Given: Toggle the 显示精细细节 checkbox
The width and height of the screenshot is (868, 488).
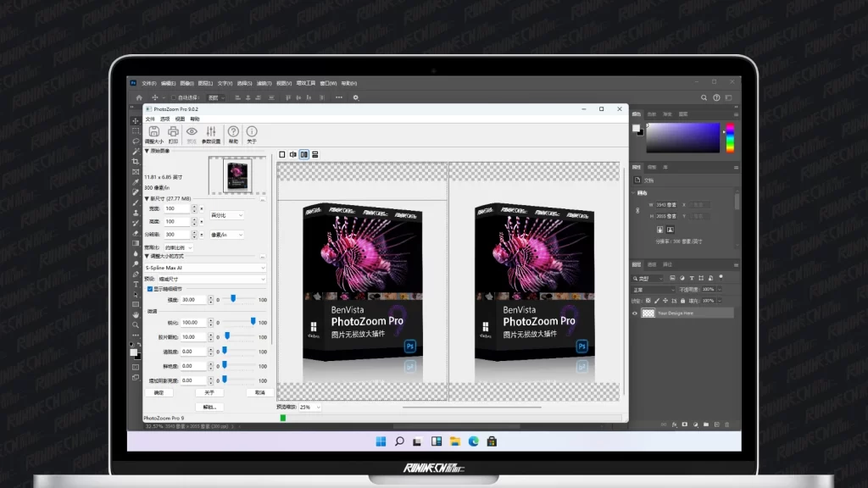Looking at the screenshot, I should (x=150, y=289).
